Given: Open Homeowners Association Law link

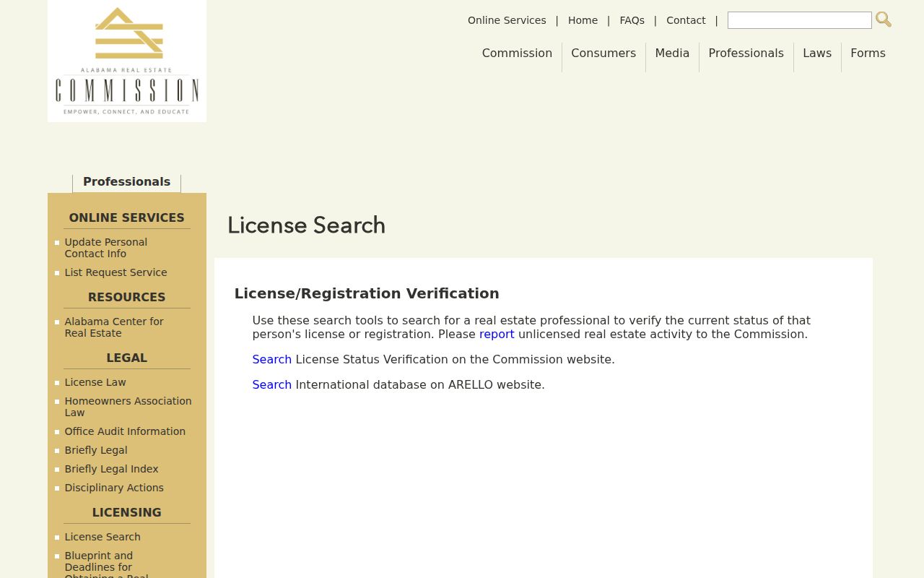Looking at the screenshot, I should point(128,407).
